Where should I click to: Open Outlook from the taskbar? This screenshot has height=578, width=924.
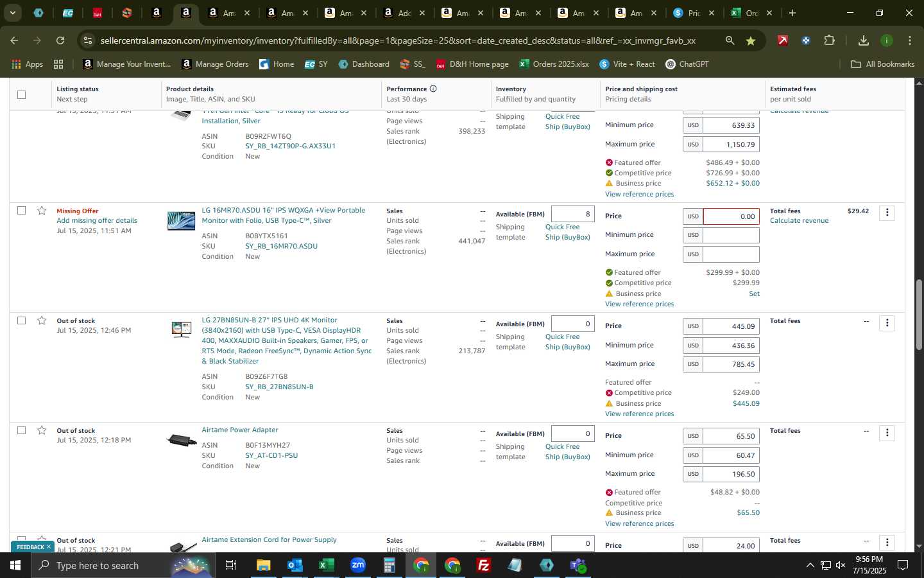pyautogui.click(x=295, y=565)
